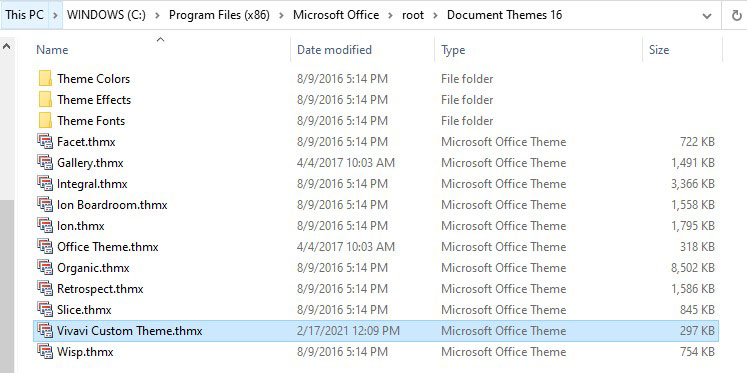Go to WINDOWS (C:) in the breadcrumb
Screen dimensions: 747x373
point(106,15)
